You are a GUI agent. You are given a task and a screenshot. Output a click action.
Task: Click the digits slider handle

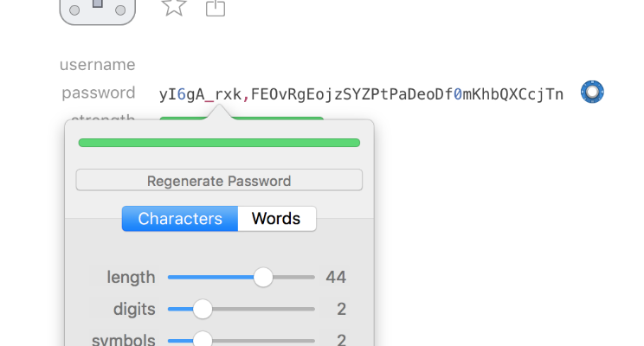203,309
